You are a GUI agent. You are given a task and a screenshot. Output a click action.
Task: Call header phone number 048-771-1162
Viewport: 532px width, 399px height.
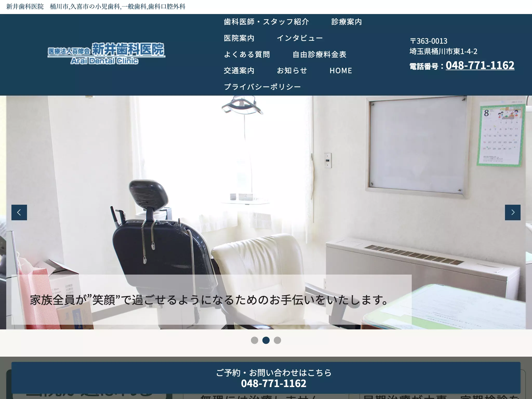tap(480, 65)
